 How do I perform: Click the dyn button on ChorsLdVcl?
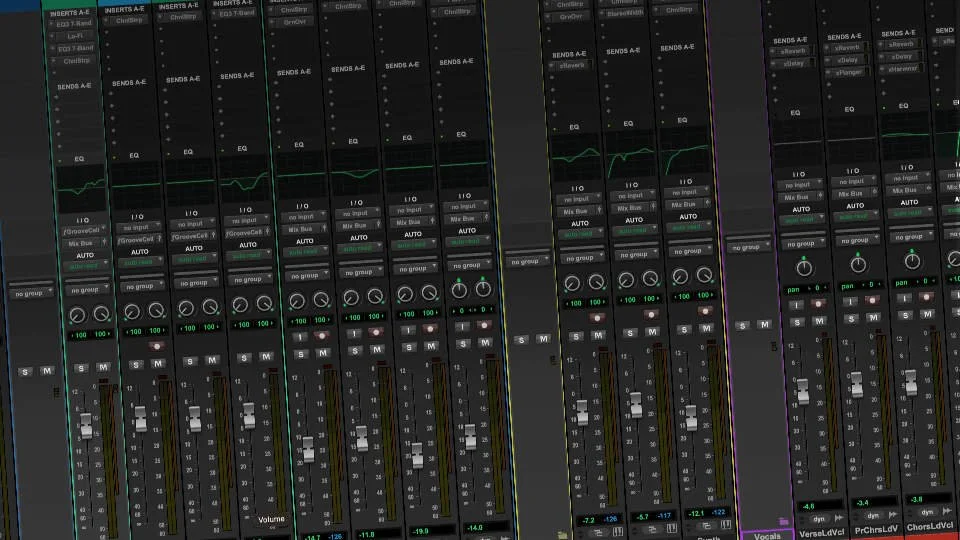926,512
